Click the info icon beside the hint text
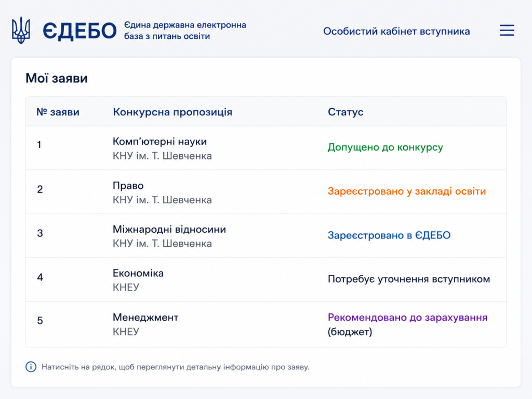The image size is (532, 399). click(x=31, y=367)
